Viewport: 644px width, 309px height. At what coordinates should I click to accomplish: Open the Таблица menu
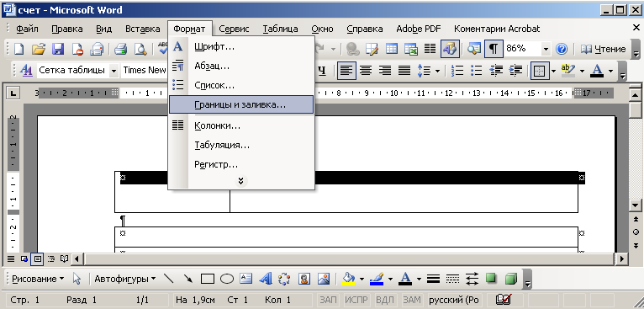(x=280, y=29)
